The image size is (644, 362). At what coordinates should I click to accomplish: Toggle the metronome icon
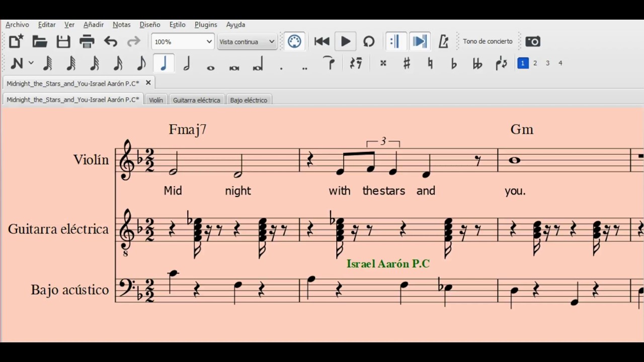(x=443, y=41)
